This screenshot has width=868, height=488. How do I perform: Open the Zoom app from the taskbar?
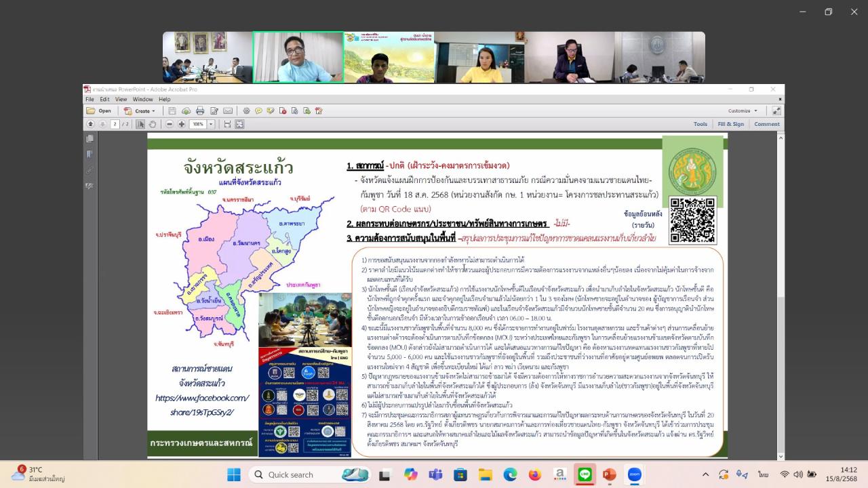click(634, 474)
